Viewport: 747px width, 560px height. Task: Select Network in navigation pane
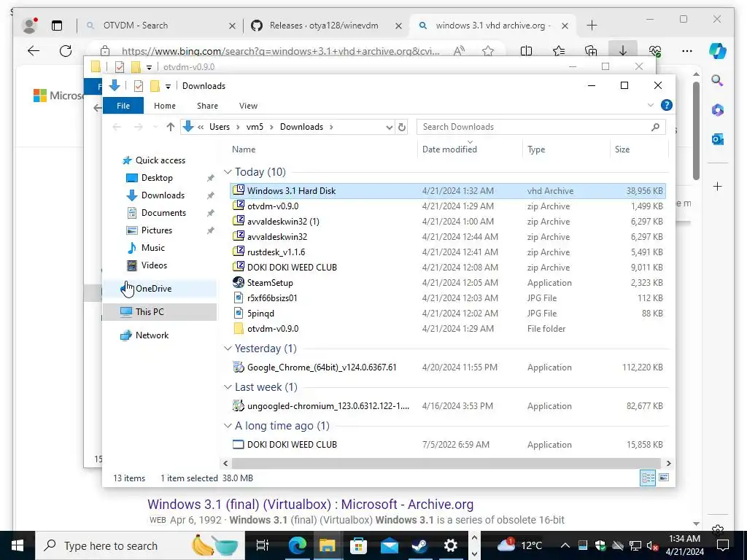[x=152, y=335]
